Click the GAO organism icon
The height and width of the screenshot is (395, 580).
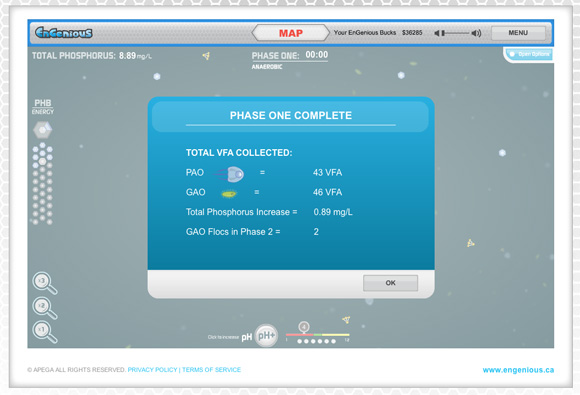tap(229, 193)
